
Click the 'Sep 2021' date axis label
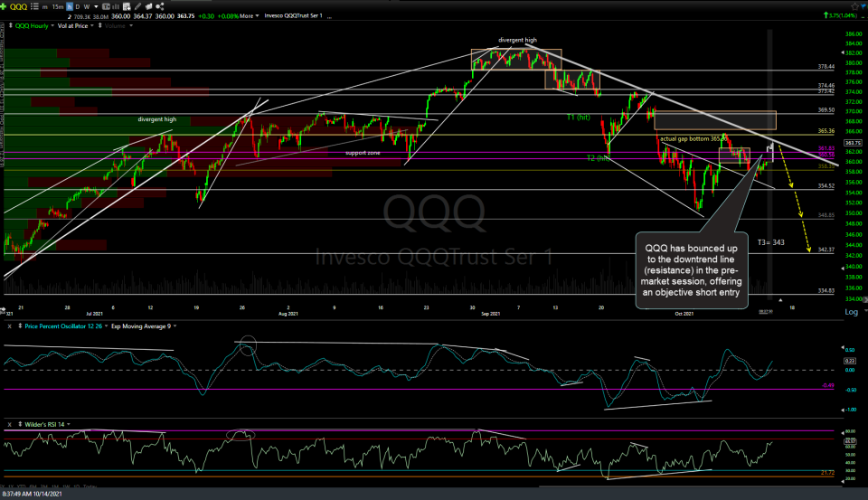[x=490, y=314]
